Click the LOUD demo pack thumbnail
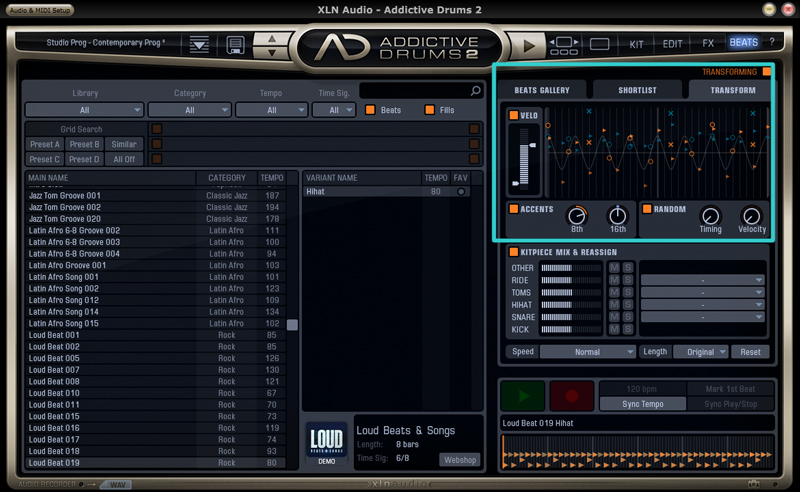This screenshot has height=492, width=800. click(x=327, y=443)
